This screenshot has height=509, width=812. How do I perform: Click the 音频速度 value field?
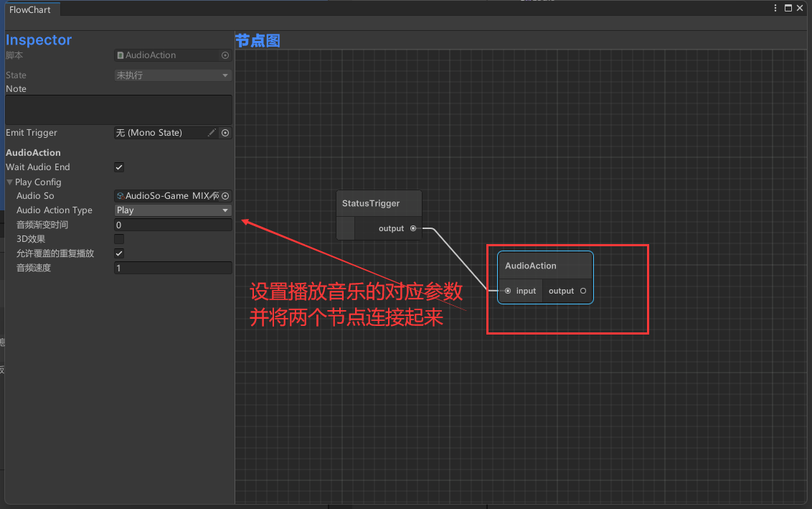click(172, 267)
